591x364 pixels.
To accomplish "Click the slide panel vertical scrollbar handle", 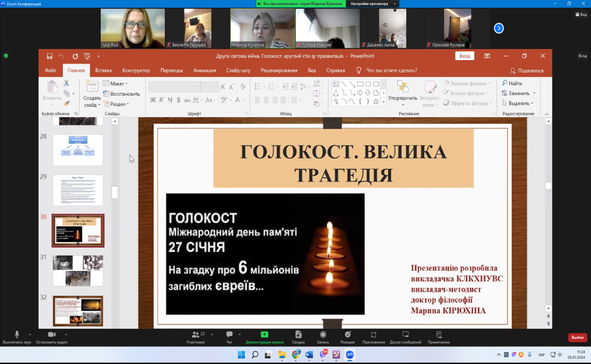I will 115,192.
